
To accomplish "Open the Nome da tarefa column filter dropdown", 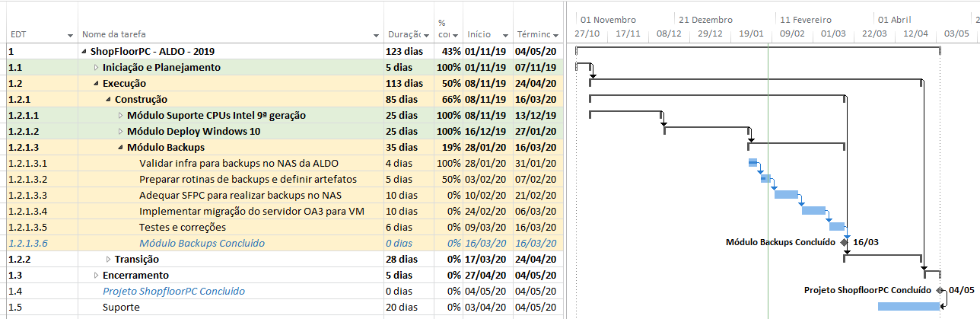I will click(x=376, y=36).
